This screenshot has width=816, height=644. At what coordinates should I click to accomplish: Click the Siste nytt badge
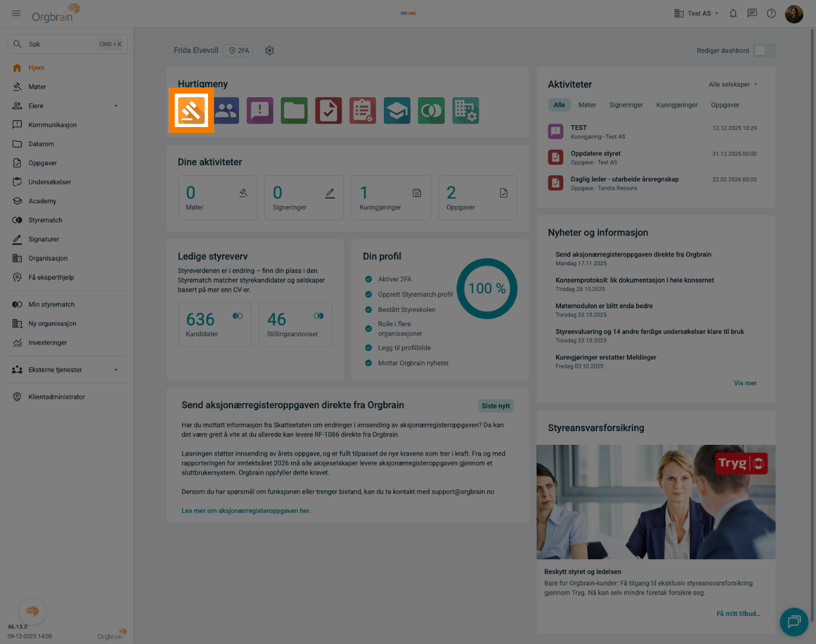(x=496, y=406)
